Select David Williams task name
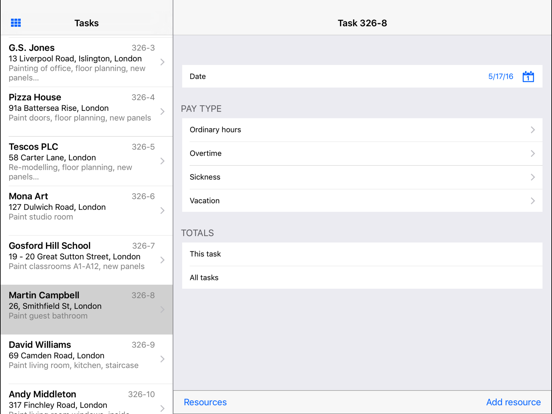The height and width of the screenshot is (414, 552). (x=40, y=345)
